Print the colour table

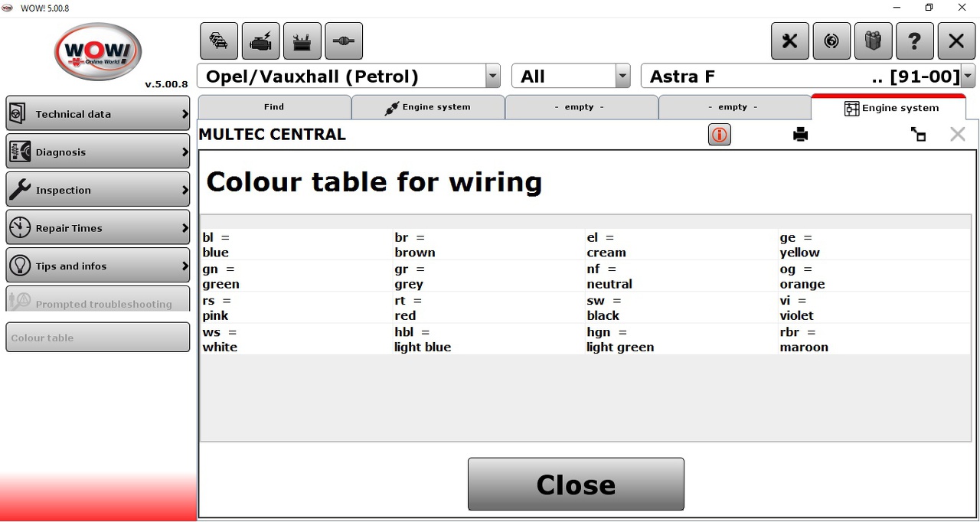click(801, 135)
